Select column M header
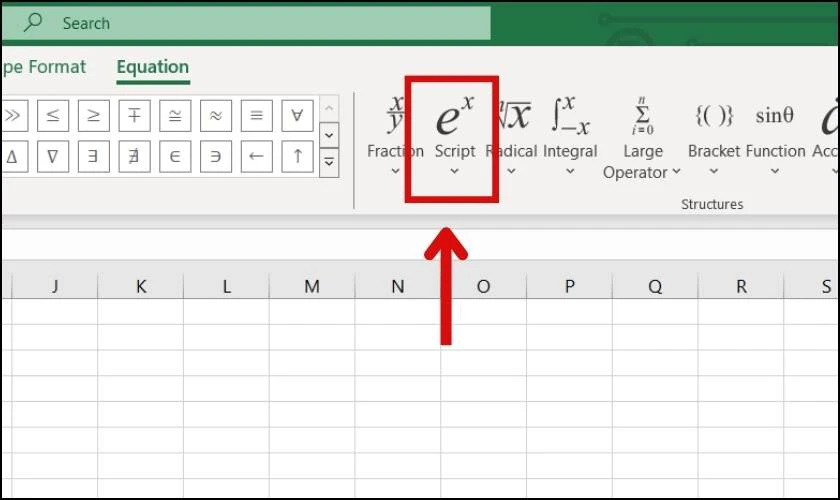The image size is (840, 500). [312, 286]
